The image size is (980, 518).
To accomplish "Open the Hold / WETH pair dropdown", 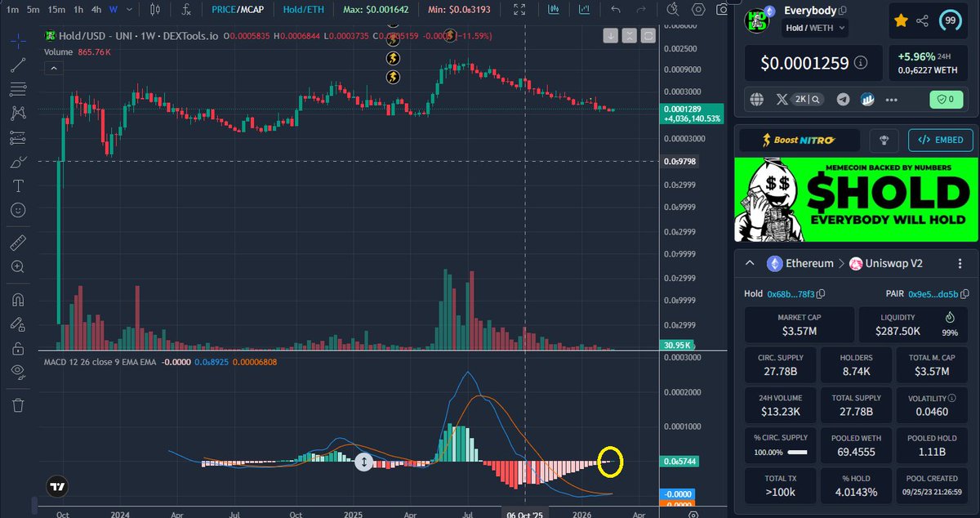I will (x=816, y=27).
